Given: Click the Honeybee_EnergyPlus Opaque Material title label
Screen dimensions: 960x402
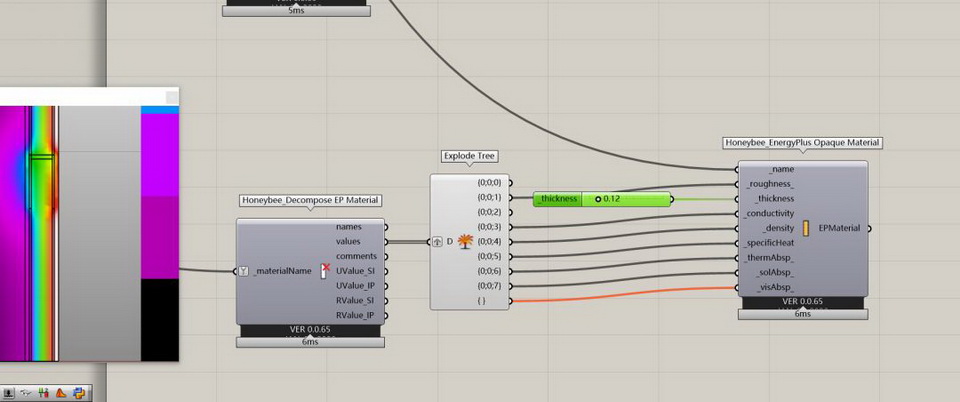Looking at the screenshot, I should point(802,143).
